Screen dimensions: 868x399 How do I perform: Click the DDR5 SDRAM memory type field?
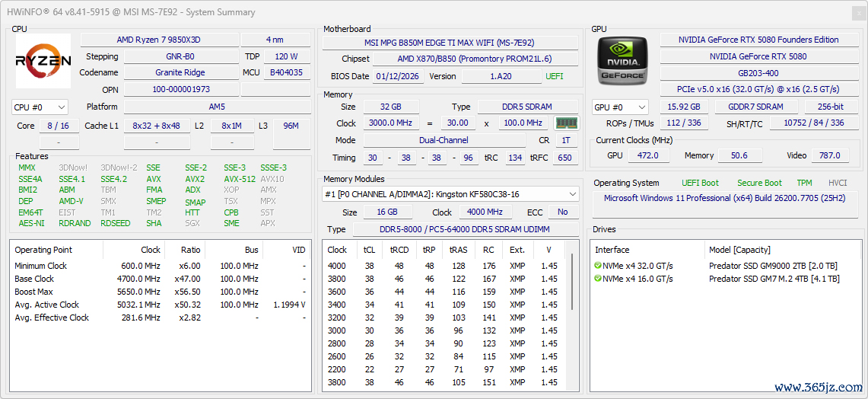528,107
